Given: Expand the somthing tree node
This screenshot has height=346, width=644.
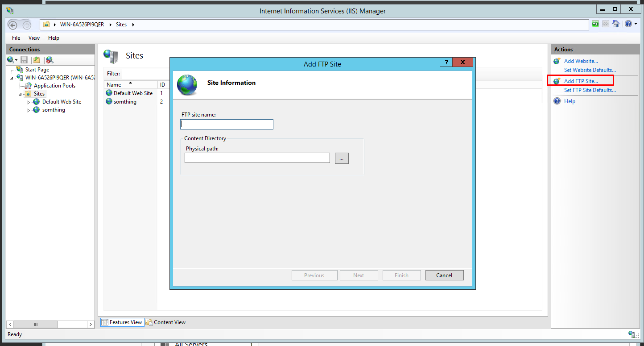Looking at the screenshot, I should pyautogui.click(x=29, y=110).
